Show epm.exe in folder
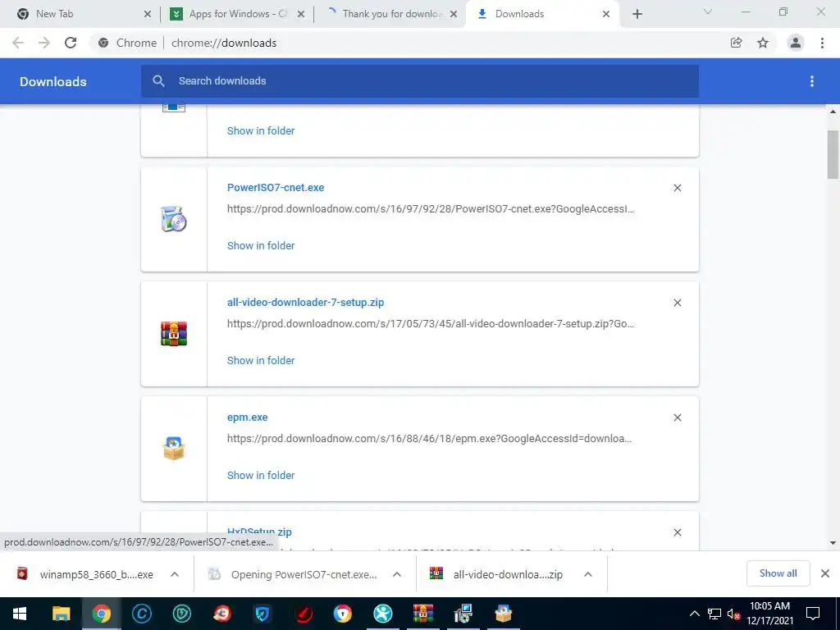This screenshot has height=630, width=840. click(x=261, y=475)
